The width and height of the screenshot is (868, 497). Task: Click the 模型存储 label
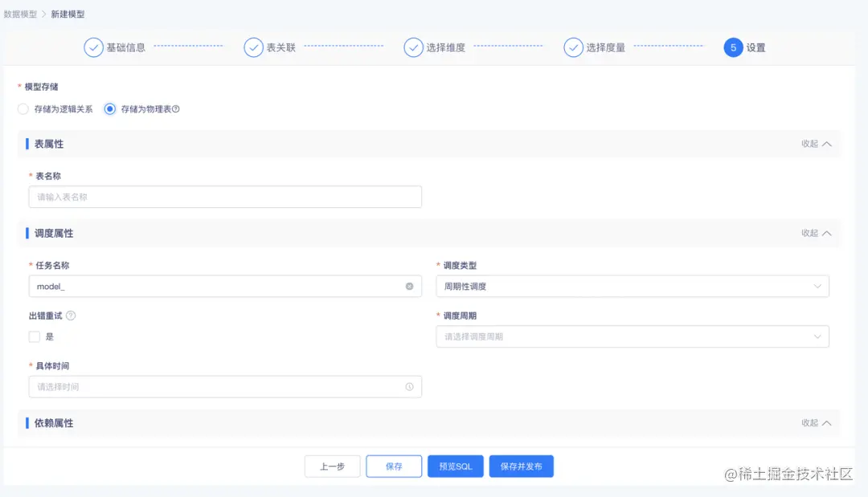(x=42, y=87)
